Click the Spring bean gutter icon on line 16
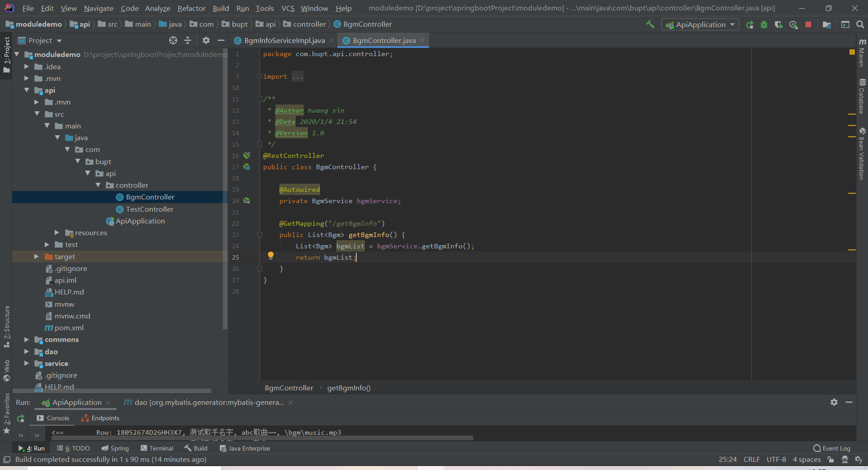 [247, 155]
